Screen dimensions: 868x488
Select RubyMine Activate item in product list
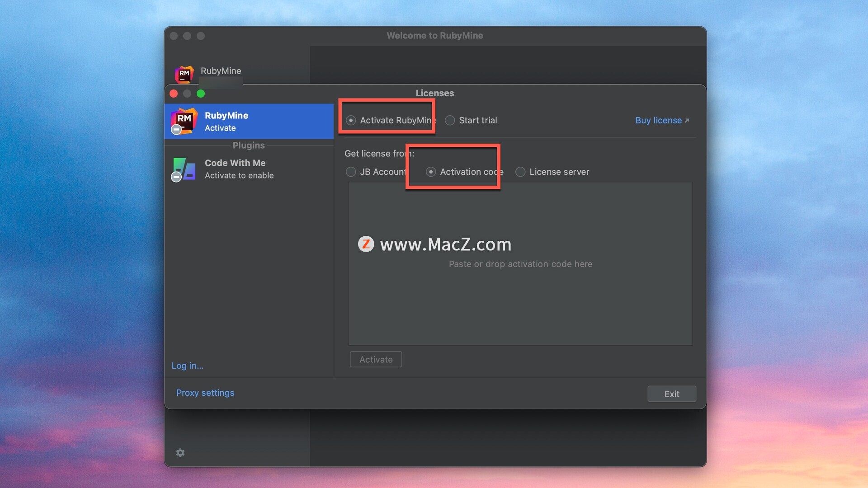click(249, 121)
